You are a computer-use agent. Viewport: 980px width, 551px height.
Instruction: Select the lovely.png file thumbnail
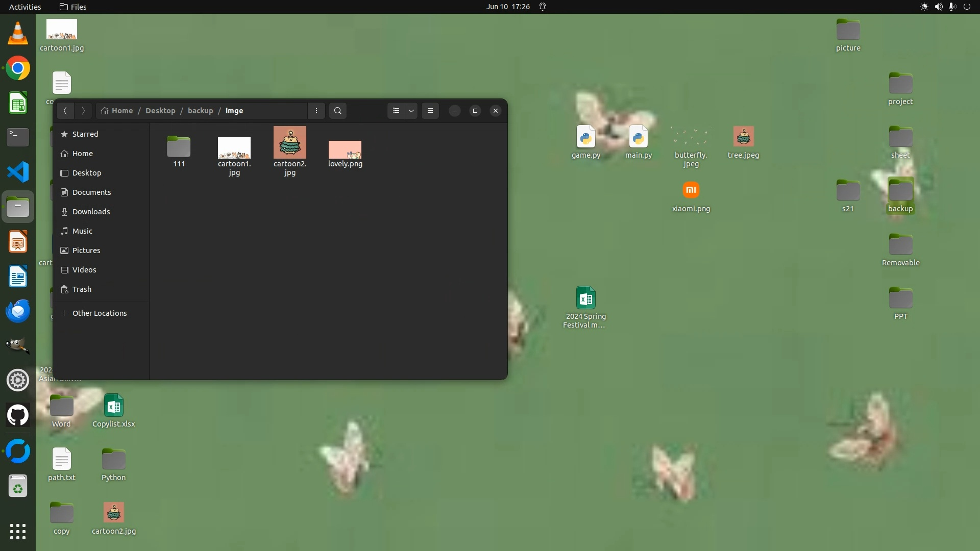pyautogui.click(x=345, y=149)
